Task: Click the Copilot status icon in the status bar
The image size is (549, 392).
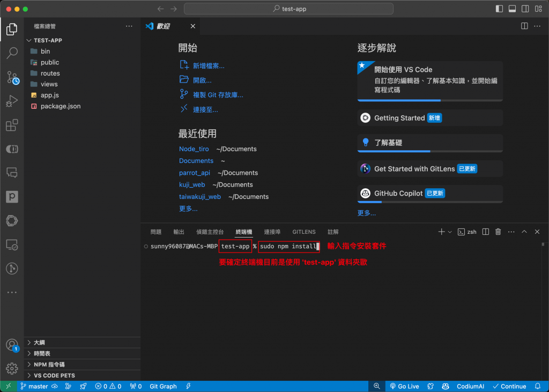Action: (446, 386)
